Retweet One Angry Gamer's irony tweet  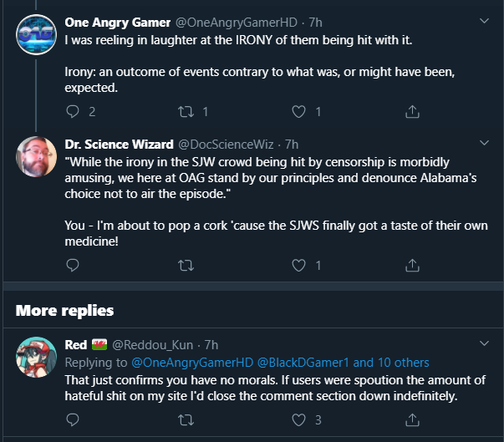click(x=186, y=112)
